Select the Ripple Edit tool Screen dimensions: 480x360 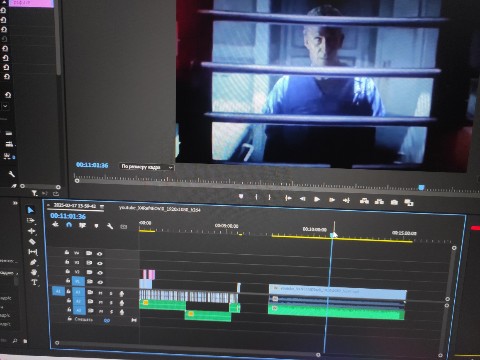coord(32,231)
